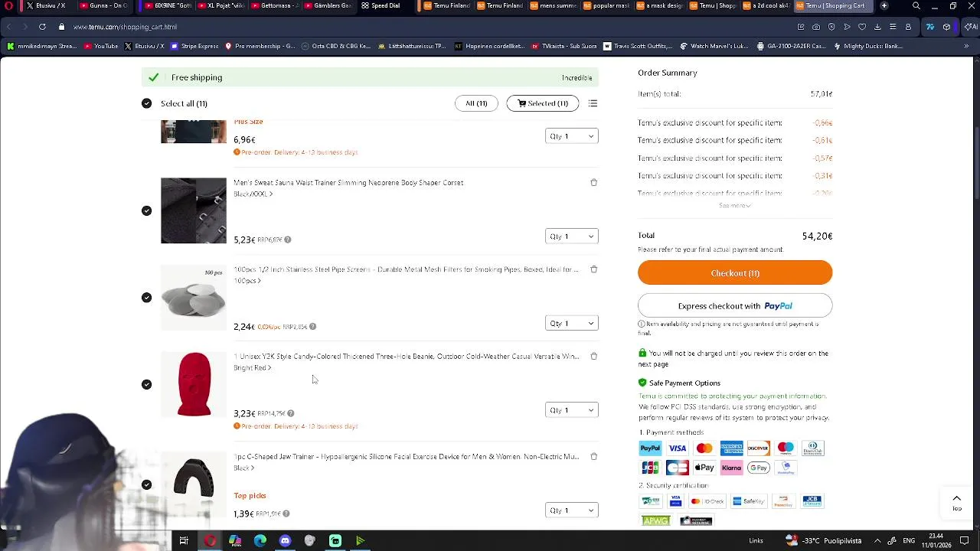Open Opera icon on the taskbar
The image size is (980, 551).
point(210,541)
